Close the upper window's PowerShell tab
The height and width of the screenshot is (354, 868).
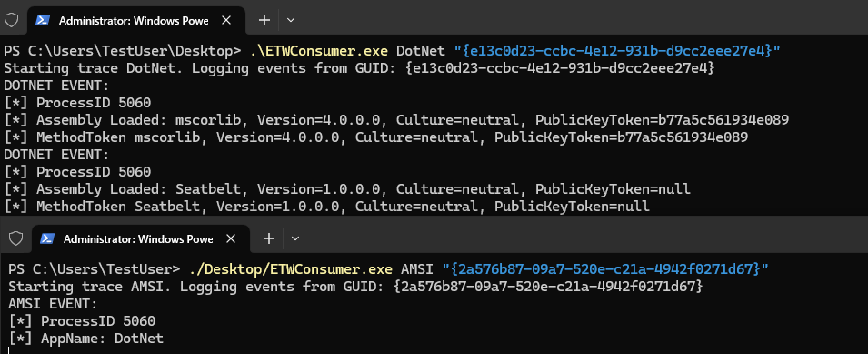coord(225,21)
